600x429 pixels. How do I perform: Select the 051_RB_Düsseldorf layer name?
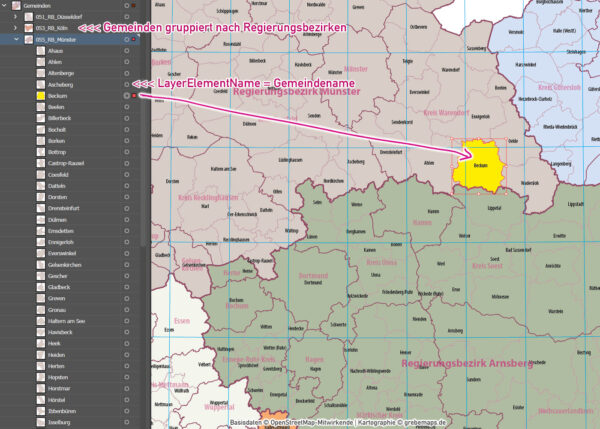pyautogui.click(x=59, y=17)
